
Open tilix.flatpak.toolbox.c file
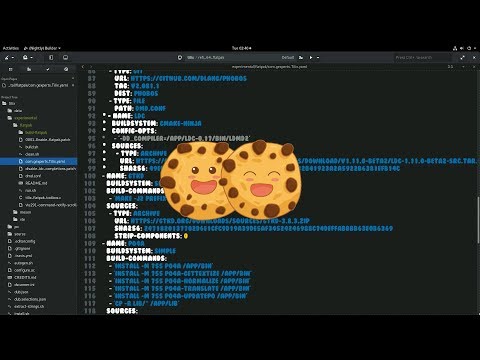(x=40, y=198)
